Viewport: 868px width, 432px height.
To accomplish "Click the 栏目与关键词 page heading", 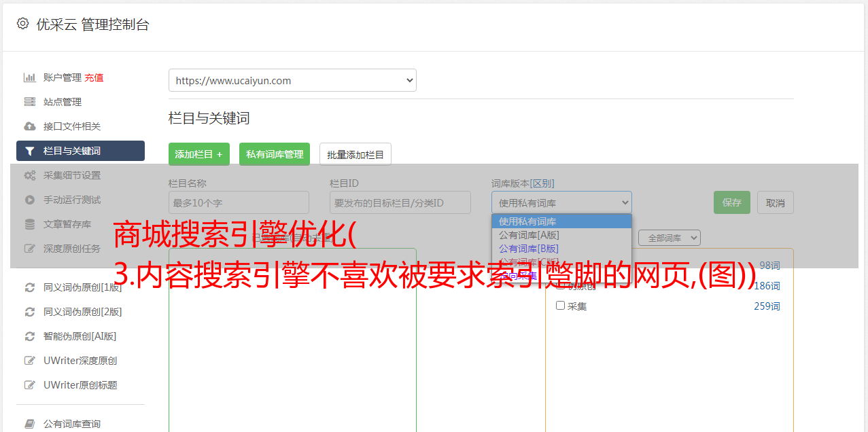I will click(209, 118).
